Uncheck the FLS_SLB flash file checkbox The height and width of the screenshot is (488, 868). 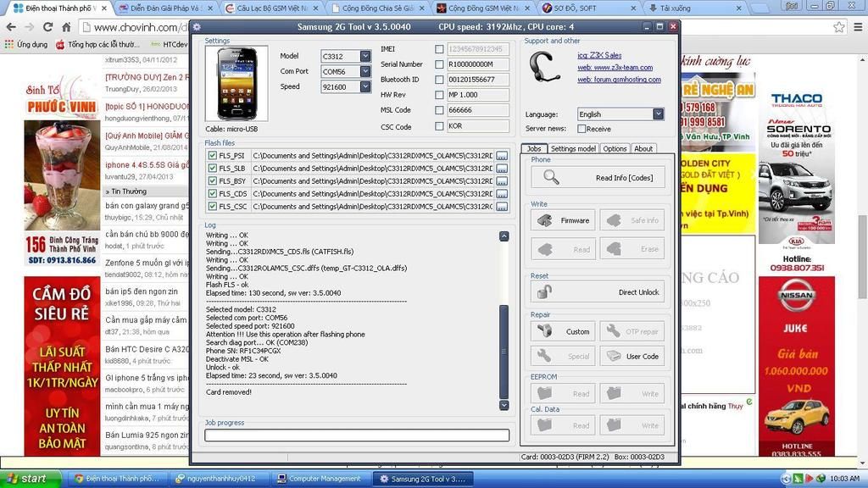pos(212,169)
